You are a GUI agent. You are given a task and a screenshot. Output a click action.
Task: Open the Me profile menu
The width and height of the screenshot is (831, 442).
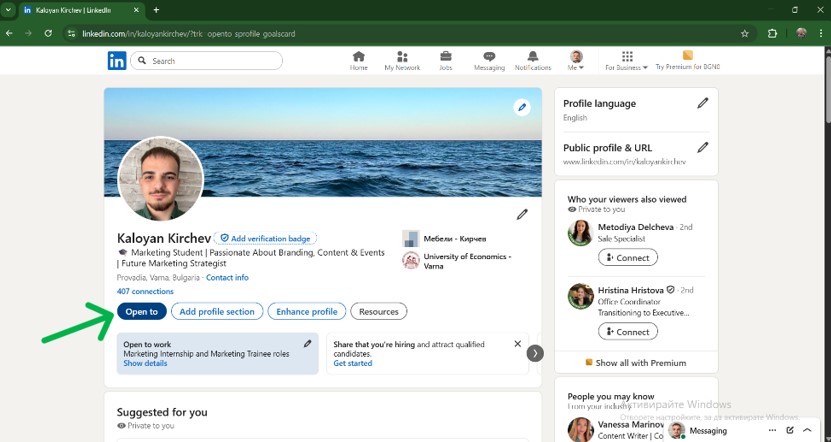[576, 61]
